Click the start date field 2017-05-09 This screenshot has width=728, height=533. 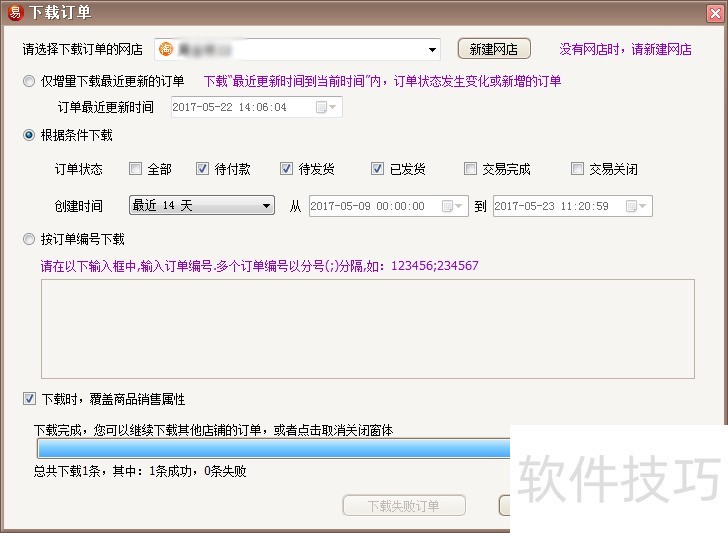tap(389, 206)
